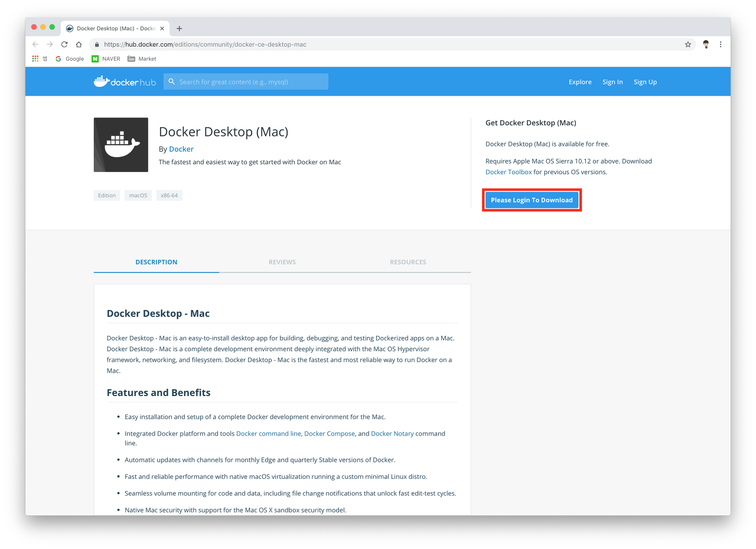Click the Features and Benefits heading

coord(158,393)
